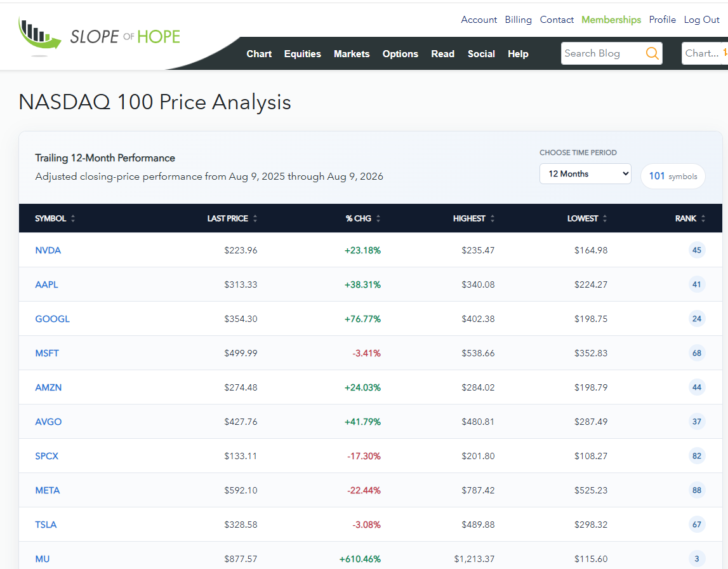This screenshot has height=569, width=728.
Task: Sort by LAST PRICE column arrows
Action: pos(255,218)
